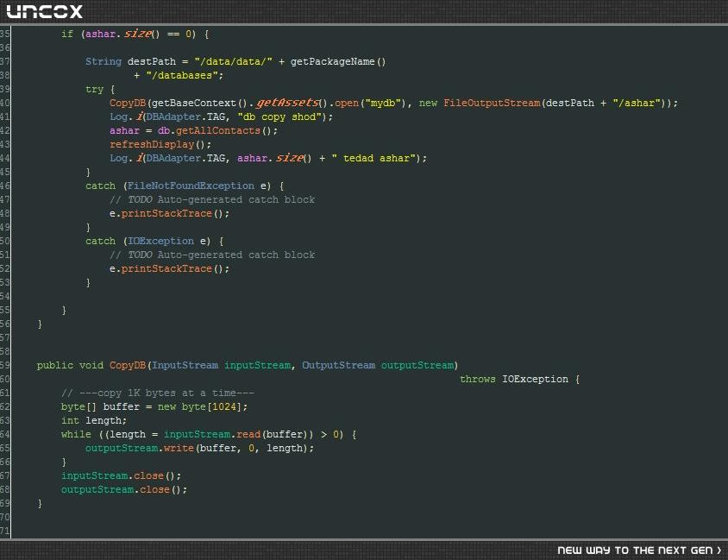728x560 pixels.
Task: Click 'inputStream.read(buffer)' in while loop
Action: [235, 434]
